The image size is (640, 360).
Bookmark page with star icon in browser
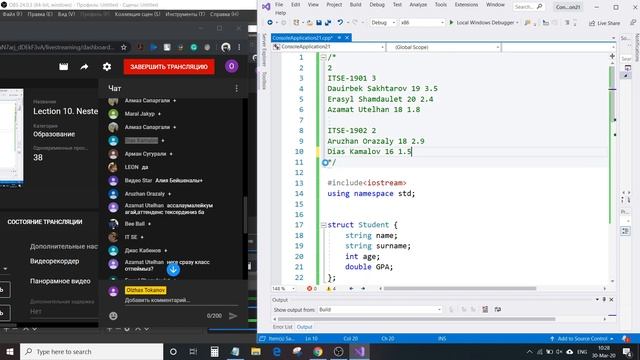coord(124,47)
